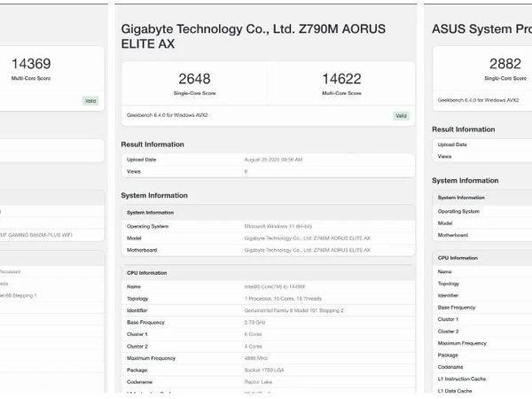Viewport: 532px width, 399px height.
Task: Click '1 Processor, 10 Cores, 16 Threads' value
Action: coord(283,299)
